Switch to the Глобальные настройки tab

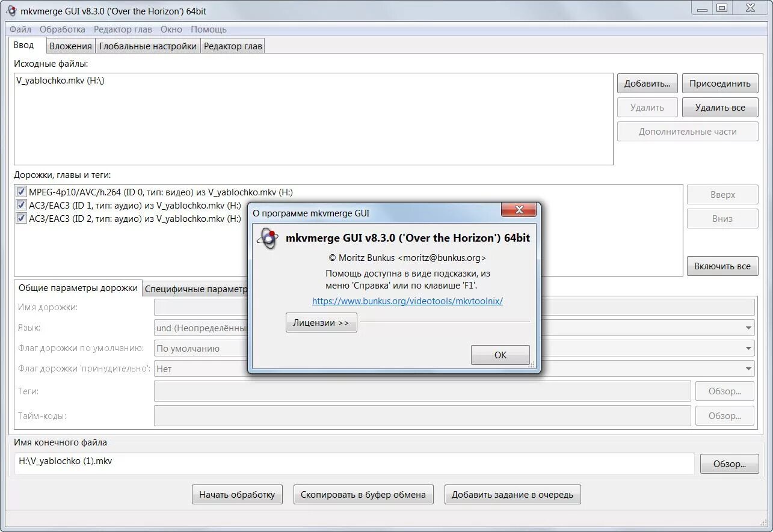[x=148, y=46]
